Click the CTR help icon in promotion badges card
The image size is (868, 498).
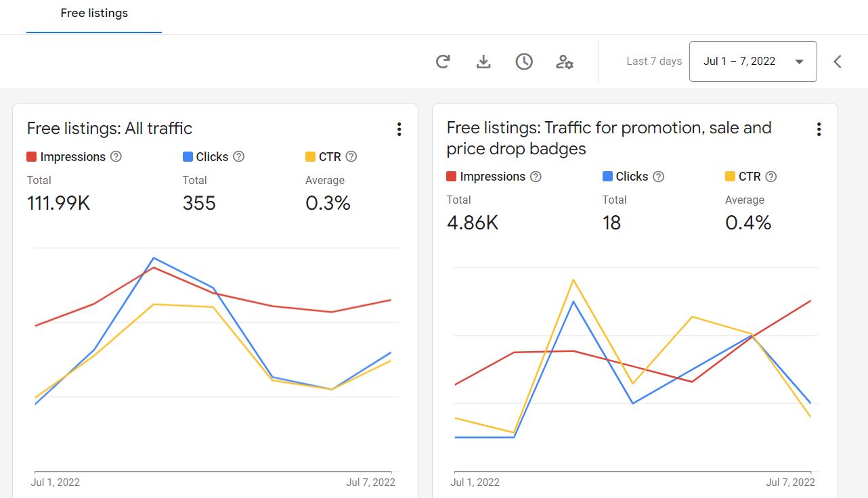pyautogui.click(x=771, y=177)
